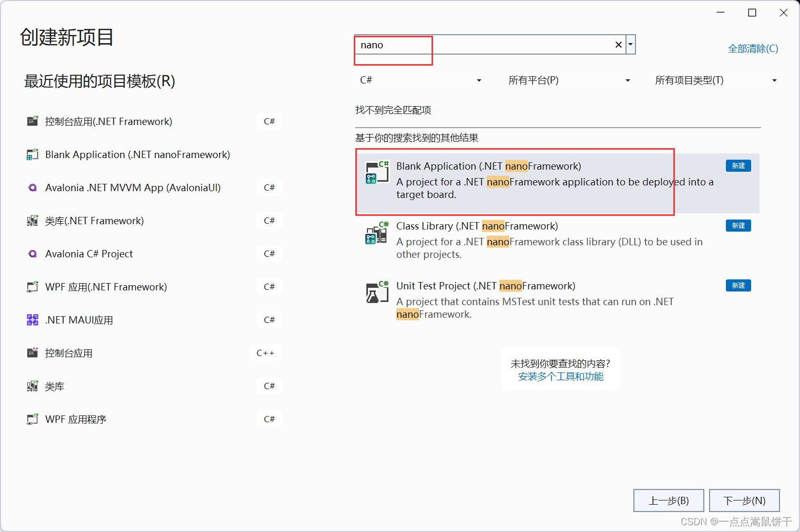Select the 控制台应用(.NET Framework) template icon
This screenshot has width=800, height=532.
point(32,121)
